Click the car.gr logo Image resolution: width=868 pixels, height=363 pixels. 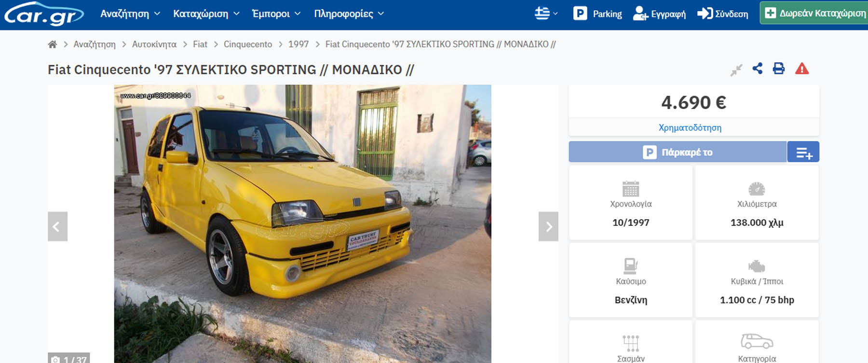[44, 14]
